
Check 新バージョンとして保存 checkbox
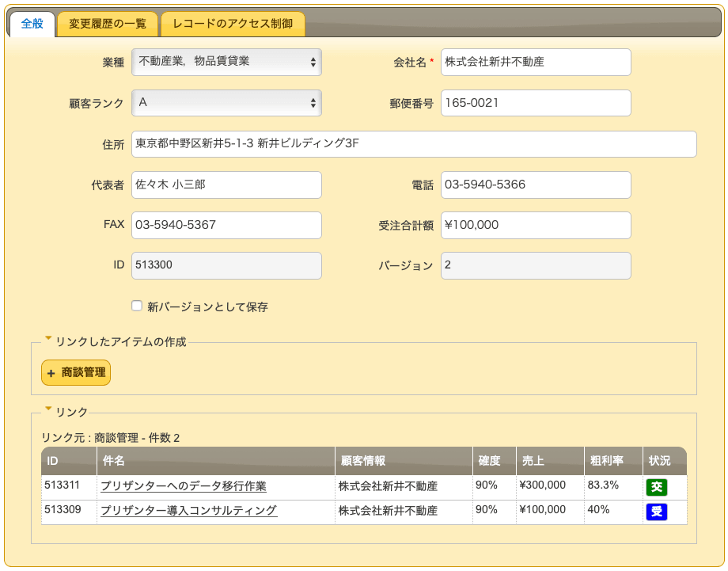tap(136, 306)
